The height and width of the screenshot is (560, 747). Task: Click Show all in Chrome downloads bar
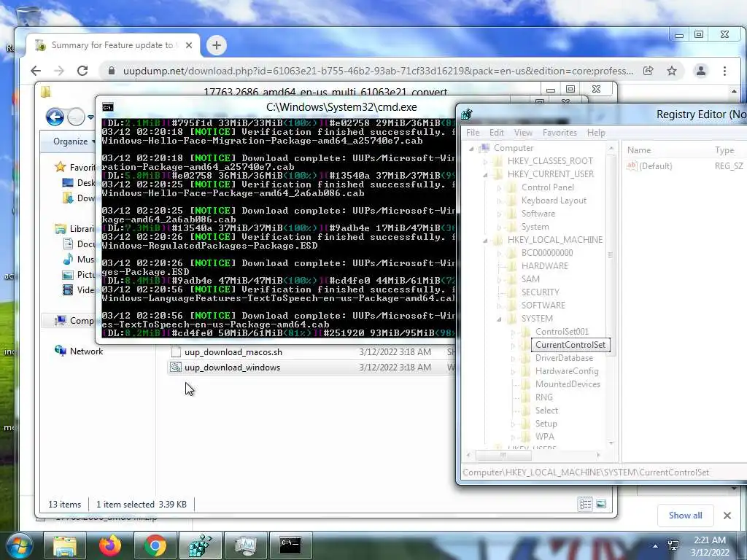pyautogui.click(x=685, y=516)
